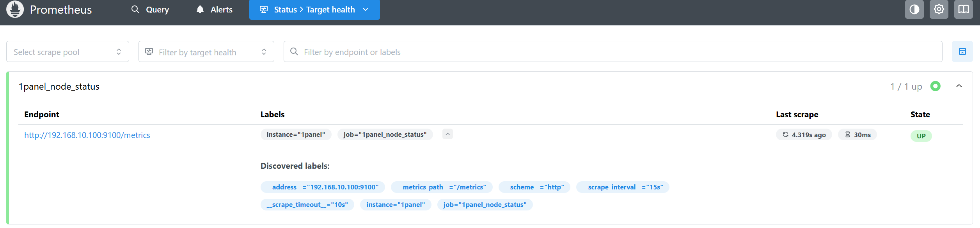980x228 pixels.
Task: Focus the Filter by endpoint or labels field
Action: [616, 52]
